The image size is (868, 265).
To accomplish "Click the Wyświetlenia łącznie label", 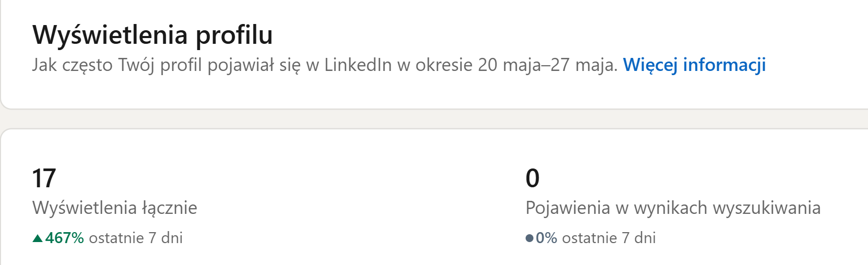I will [x=115, y=208].
